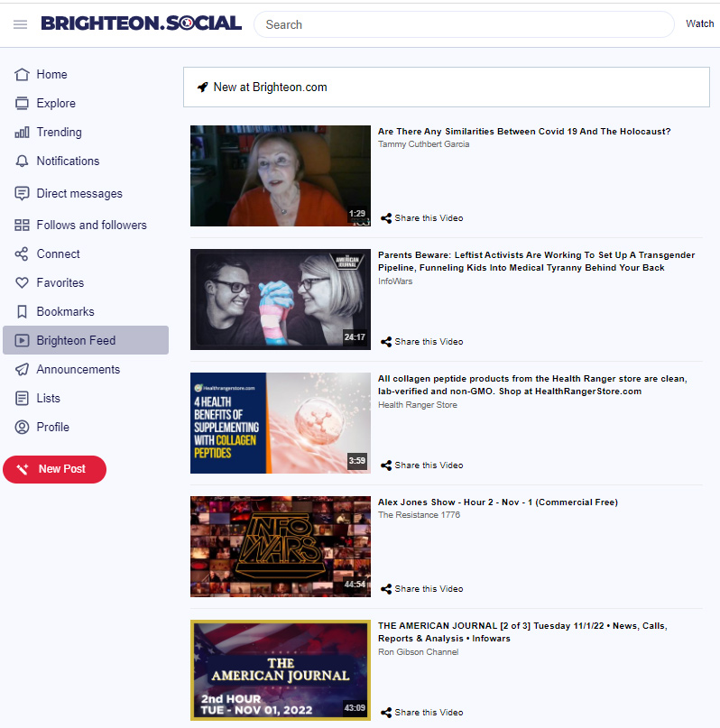Click the InfoWars channel name
This screenshot has height=728, width=720.
(395, 281)
